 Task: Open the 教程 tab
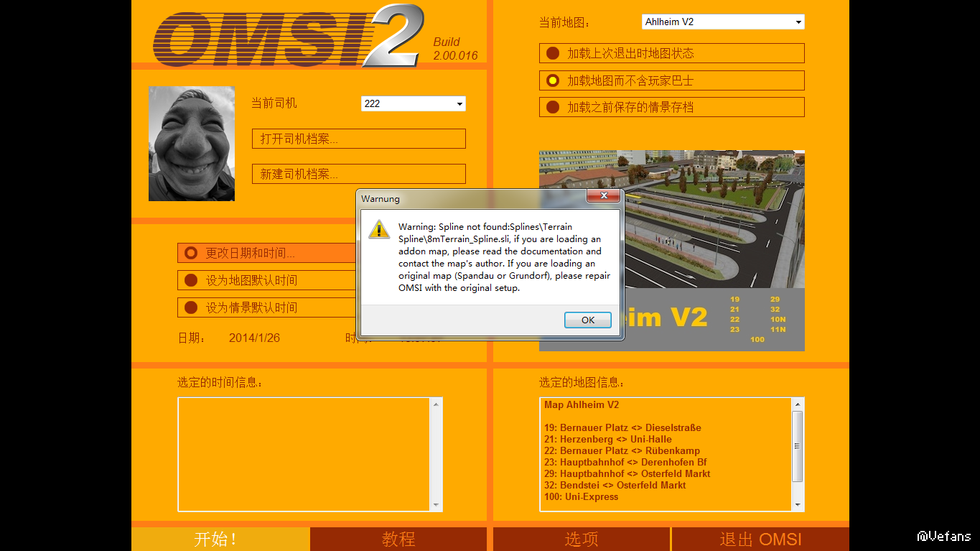[398, 539]
